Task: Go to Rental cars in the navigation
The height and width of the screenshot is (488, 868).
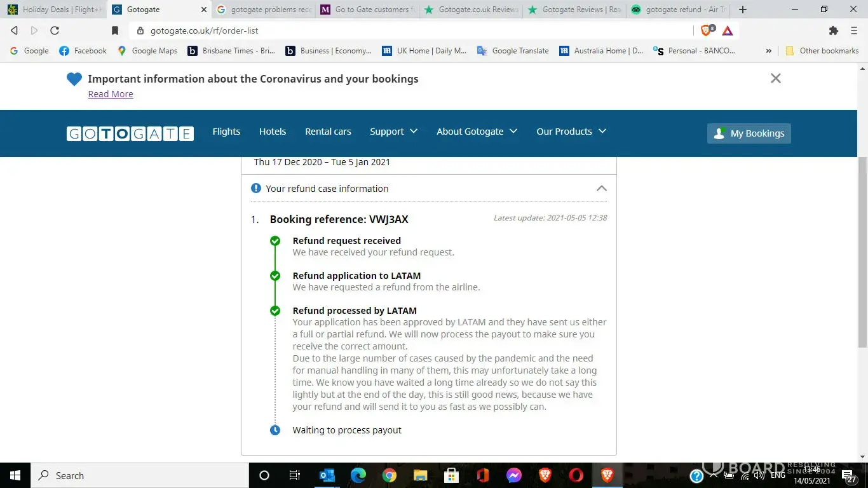Action: tap(328, 132)
